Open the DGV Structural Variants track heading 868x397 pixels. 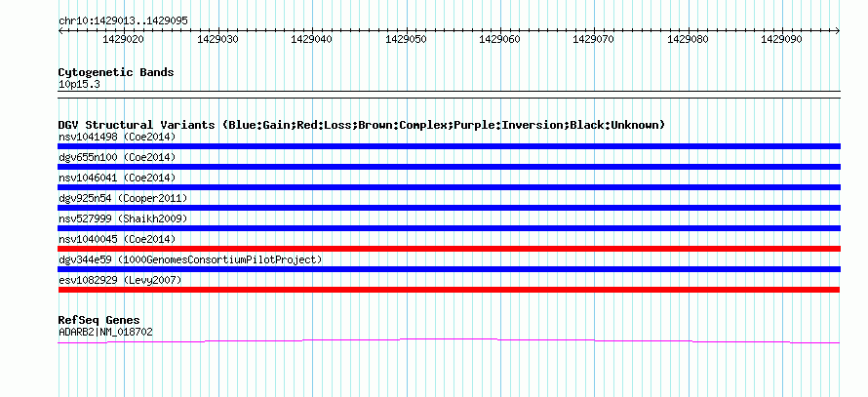point(361,125)
